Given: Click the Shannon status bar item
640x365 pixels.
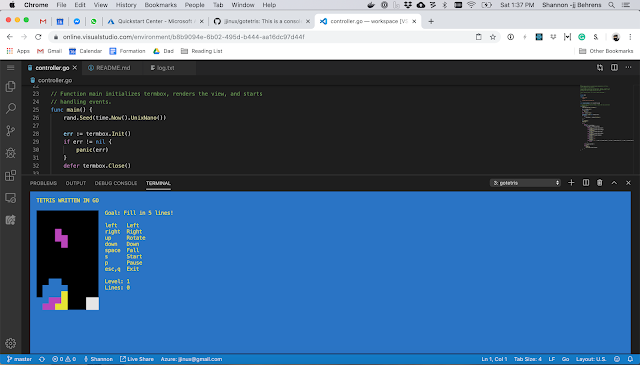Looking at the screenshot, I should pos(98,359).
